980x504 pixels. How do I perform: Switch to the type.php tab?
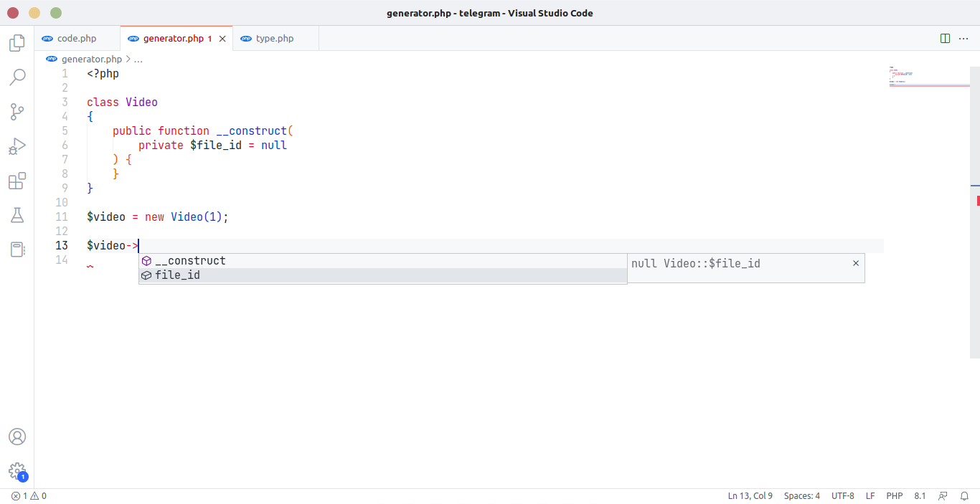click(275, 39)
